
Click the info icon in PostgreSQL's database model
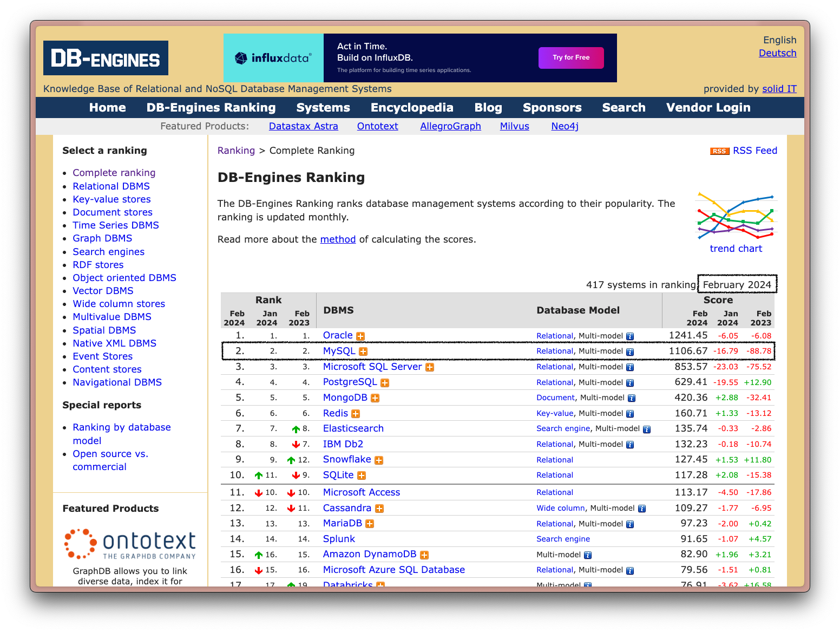coord(630,383)
